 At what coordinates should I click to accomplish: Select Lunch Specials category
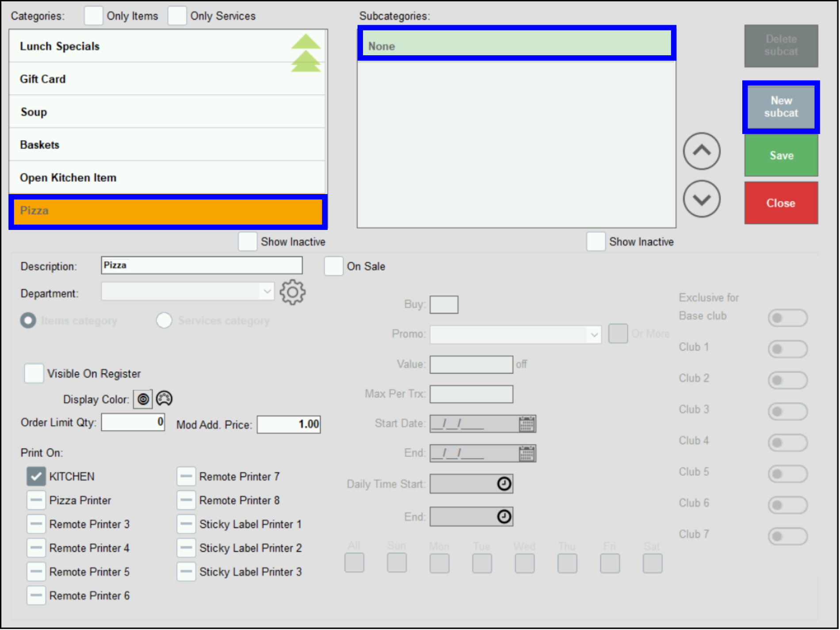[x=167, y=46]
